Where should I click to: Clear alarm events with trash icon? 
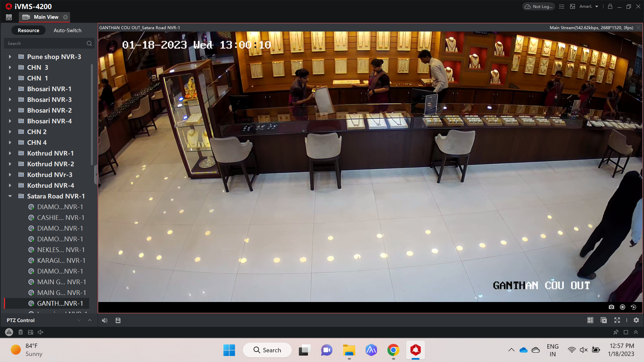[20, 332]
